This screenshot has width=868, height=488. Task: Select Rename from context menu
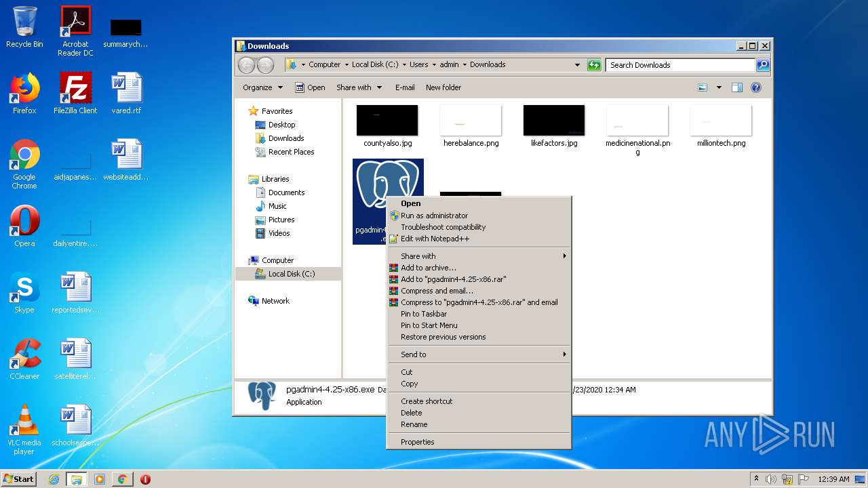(479, 424)
